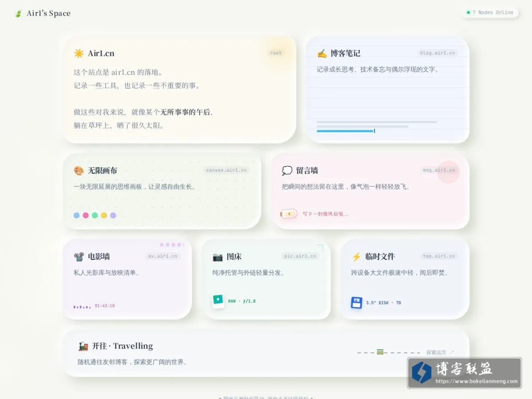The image size is (532, 399).
Task: Follow the 探索远方 ↗ link
Action: pyautogui.click(x=440, y=352)
